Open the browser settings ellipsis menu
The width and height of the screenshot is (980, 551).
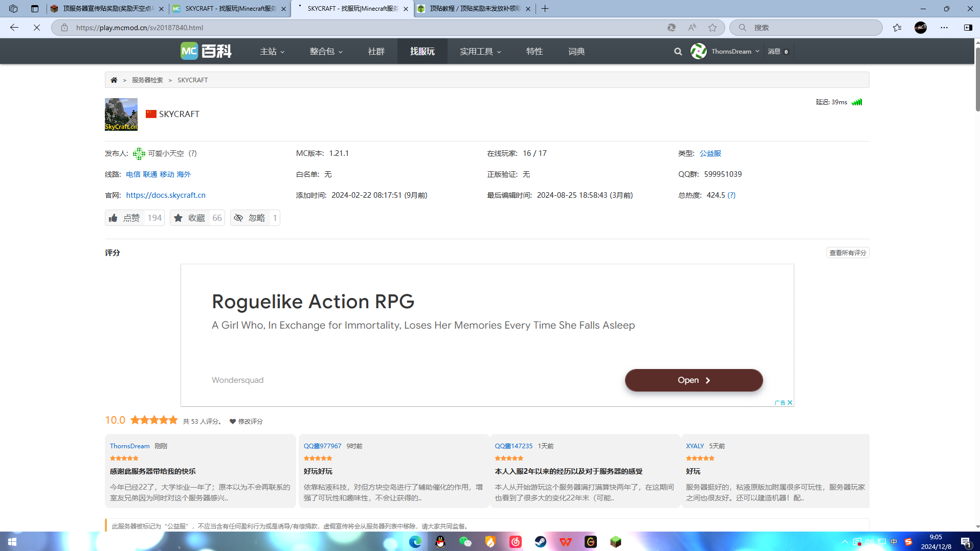click(x=944, y=28)
